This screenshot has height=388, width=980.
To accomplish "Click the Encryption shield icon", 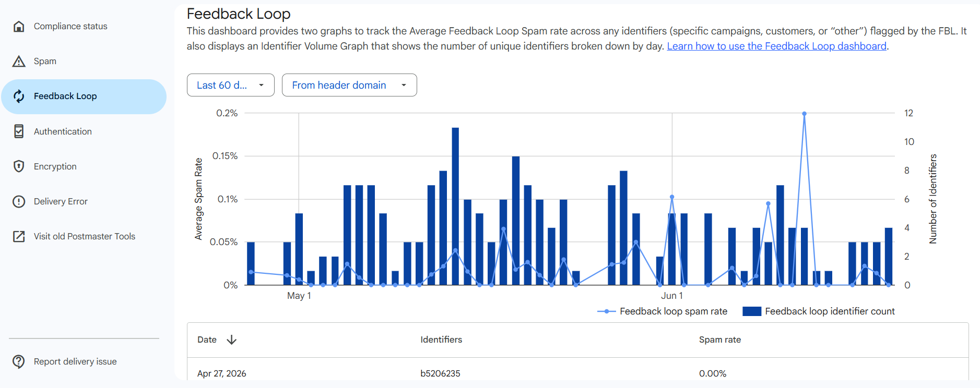I will tap(19, 166).
